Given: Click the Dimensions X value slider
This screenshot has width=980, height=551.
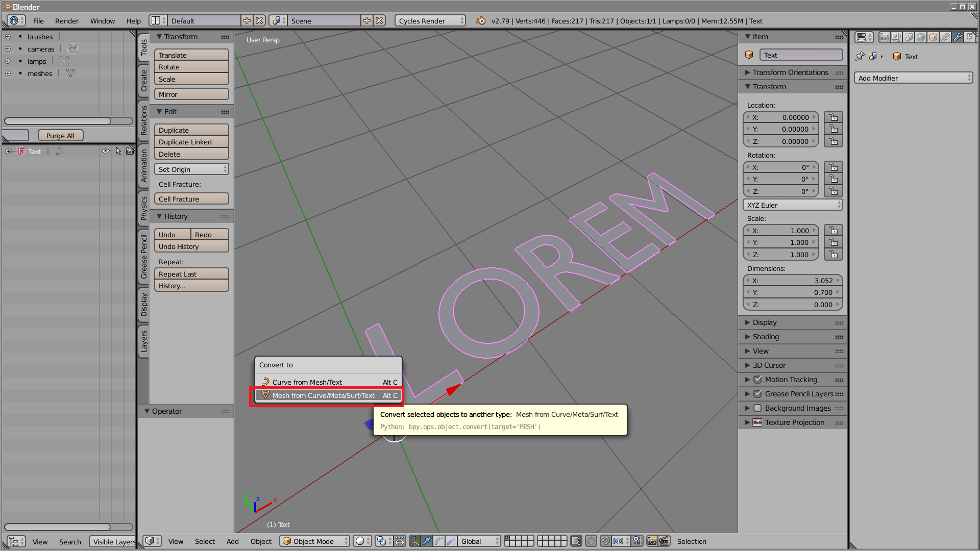Looking at the screenshot, I should (793, 281).
